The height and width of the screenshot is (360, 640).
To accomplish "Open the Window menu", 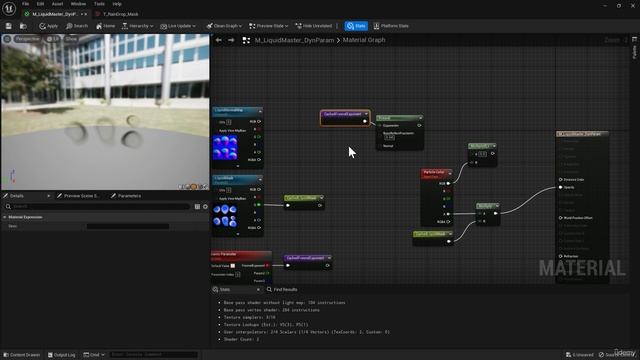I will pyautogui.click(x=78, y=4).
